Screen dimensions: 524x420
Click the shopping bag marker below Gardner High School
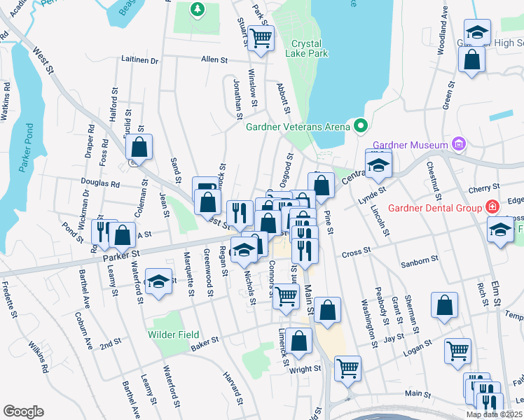(x=471, y=60)
